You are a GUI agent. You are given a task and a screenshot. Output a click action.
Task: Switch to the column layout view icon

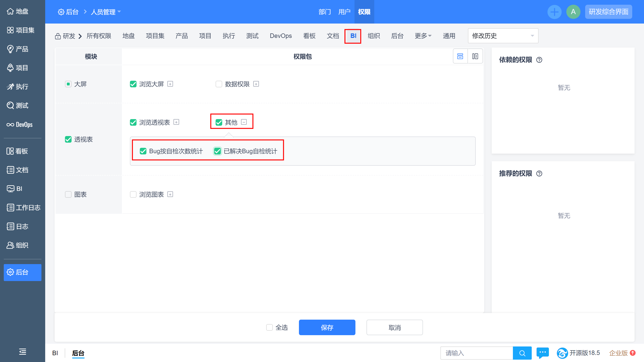475,56
